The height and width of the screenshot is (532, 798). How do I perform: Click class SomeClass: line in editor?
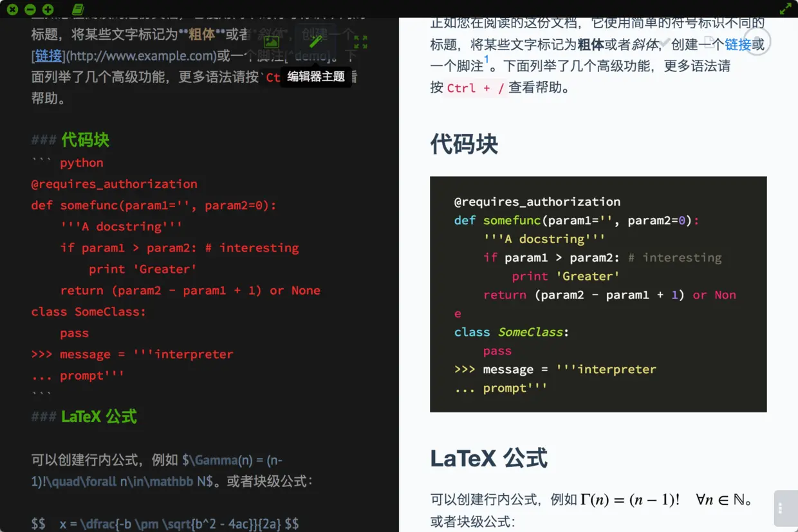tap(89, 311)
